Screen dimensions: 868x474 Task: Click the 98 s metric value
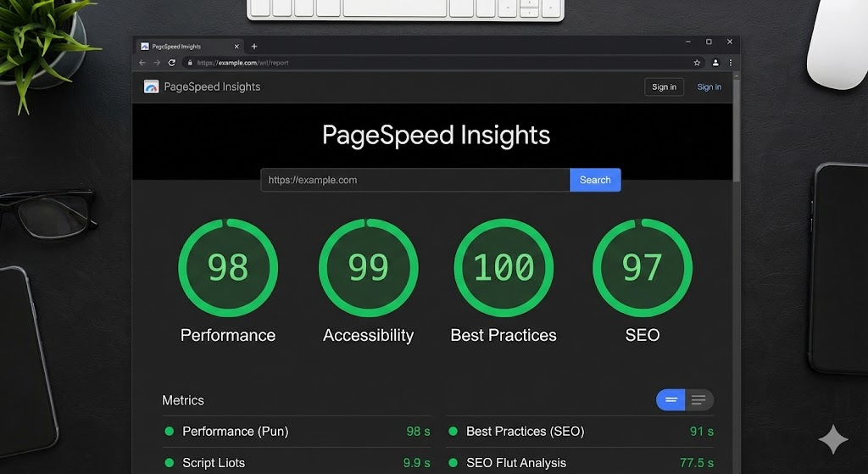(x=418, y=432)
